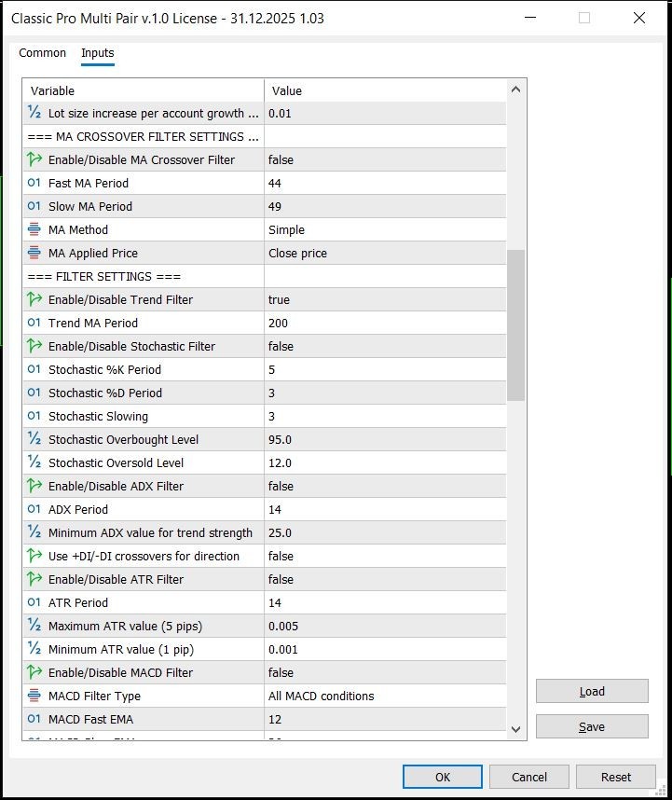Image resolution: width=672 pixels, height=800 pixels.
Task: Click the enum icon beside MA Method
Action: click(34, 229)
